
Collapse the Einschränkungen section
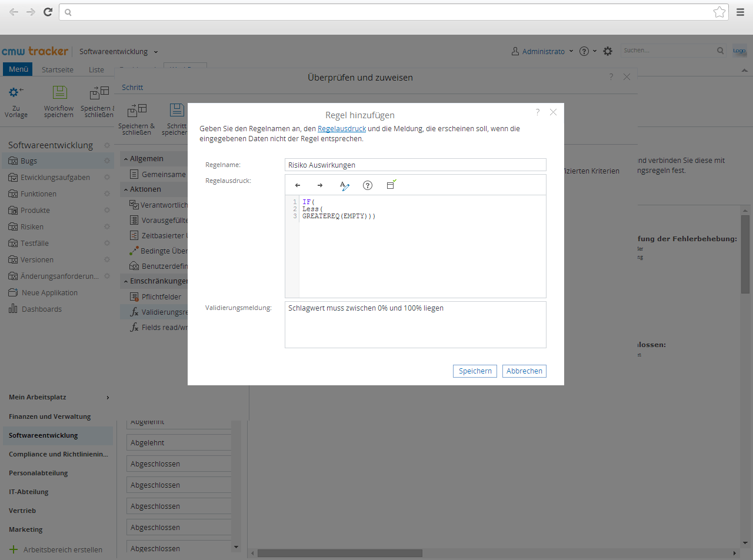click(x=126, y=281)
